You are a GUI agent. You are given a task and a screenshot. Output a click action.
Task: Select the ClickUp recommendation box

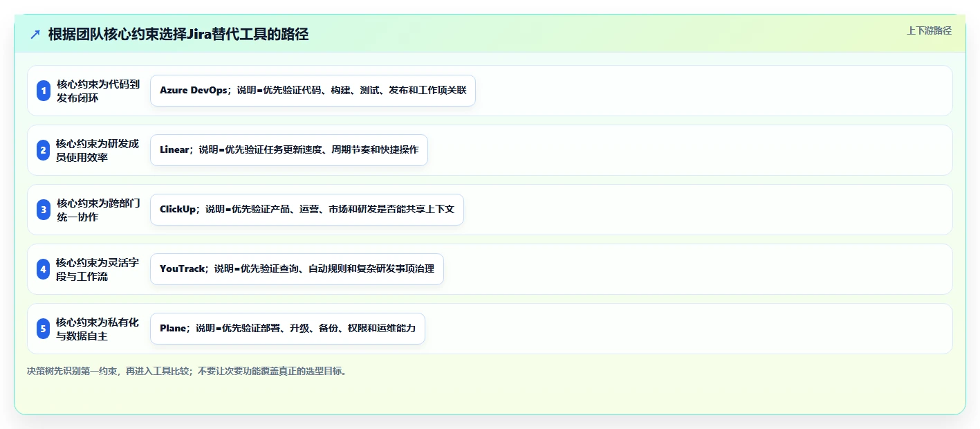pyautogui.click(x=307, y=210)
